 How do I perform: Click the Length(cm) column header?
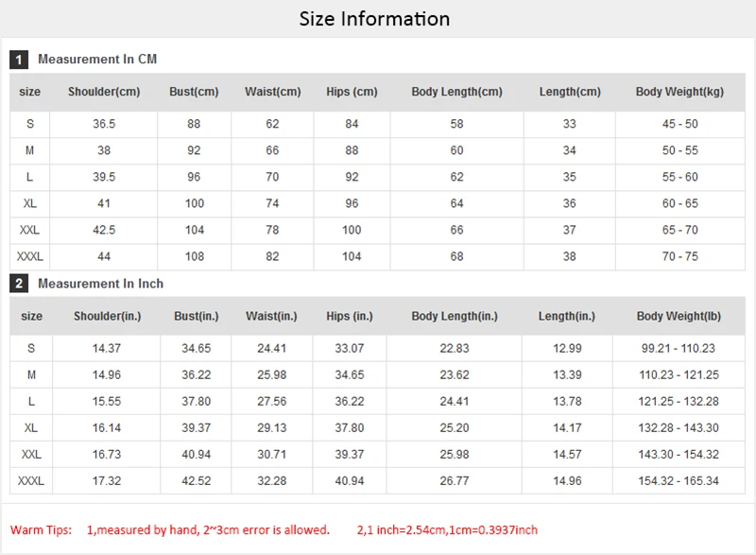(x=570, y=92)
